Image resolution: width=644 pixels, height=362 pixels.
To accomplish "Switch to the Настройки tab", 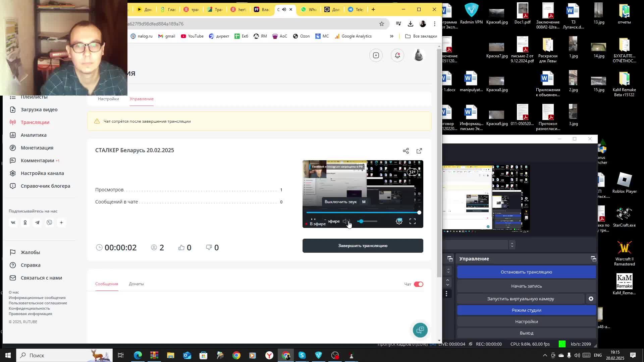I will (x=108, y=99).
